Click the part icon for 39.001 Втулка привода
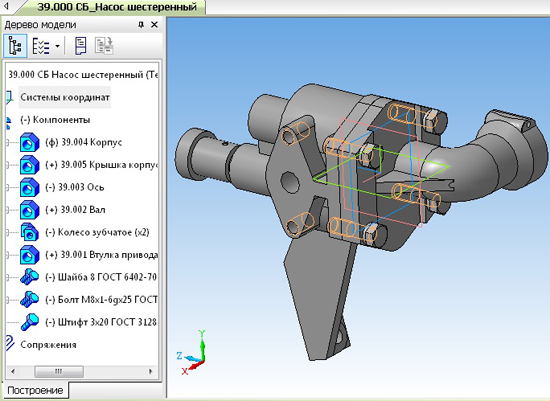Image resolution: width=550 pixels, height=401 pixels. 29,255
